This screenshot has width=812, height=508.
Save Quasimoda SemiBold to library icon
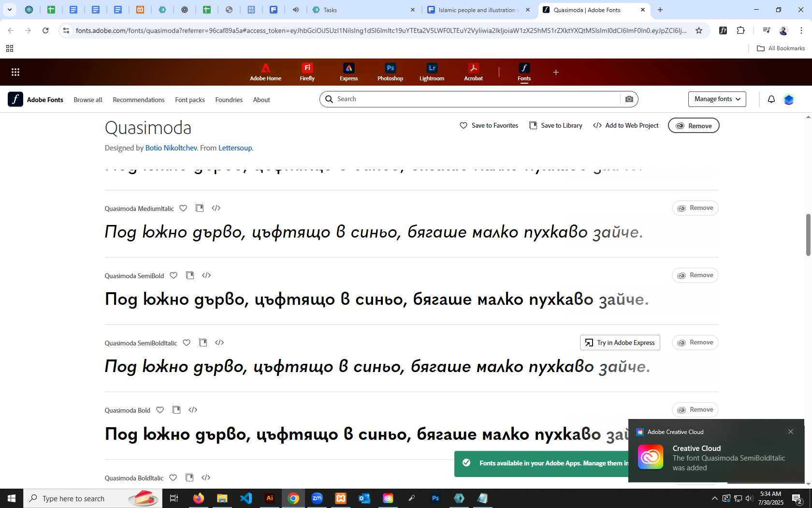pos(190,275)
